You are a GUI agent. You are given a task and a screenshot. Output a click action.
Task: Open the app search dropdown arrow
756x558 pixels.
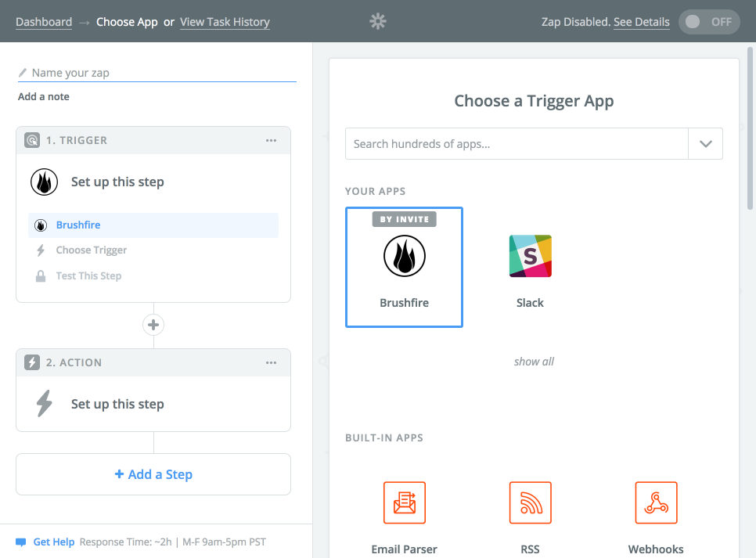tap(705, 144)
